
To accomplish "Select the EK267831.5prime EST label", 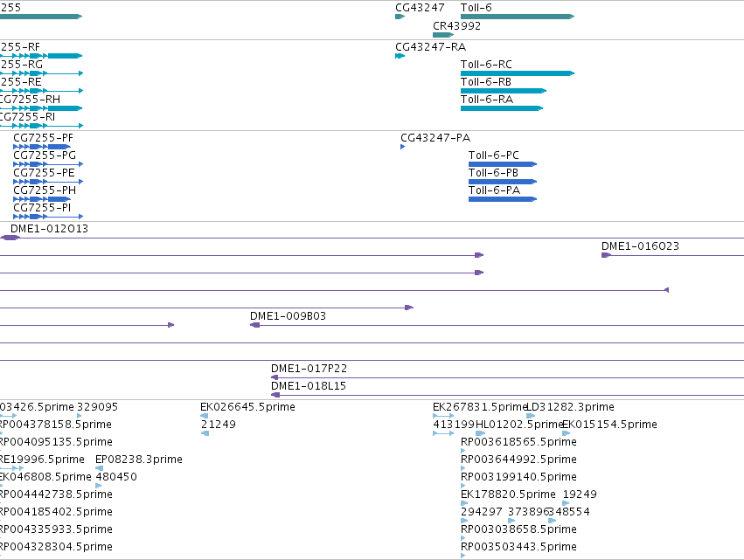I will pos(480,407).
